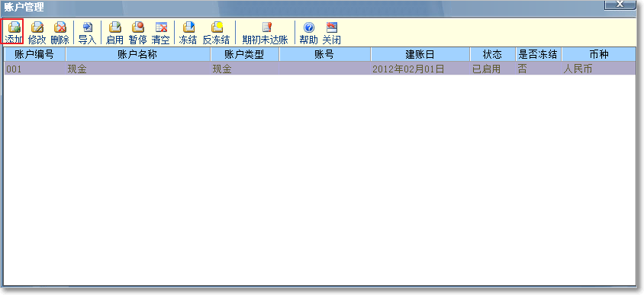Click the 关闭 (Close) toolbar icon
This screenshot has height=295, width=644.
coord(331,32)
